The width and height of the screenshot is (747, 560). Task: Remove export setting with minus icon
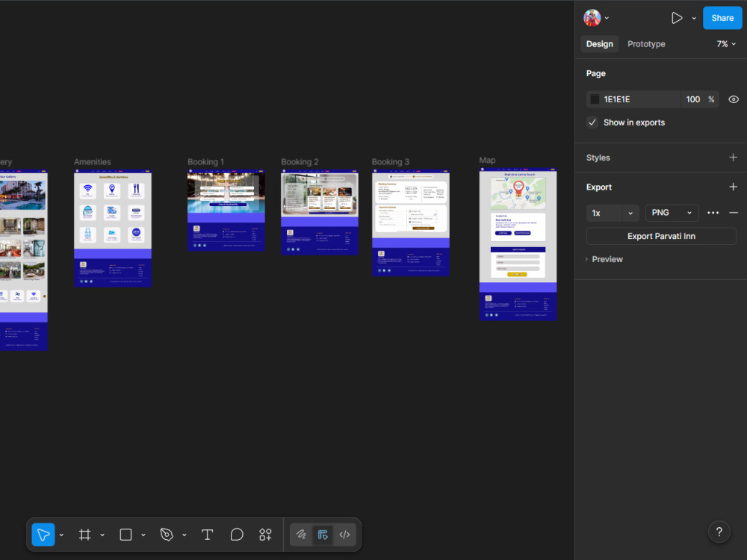734,213
